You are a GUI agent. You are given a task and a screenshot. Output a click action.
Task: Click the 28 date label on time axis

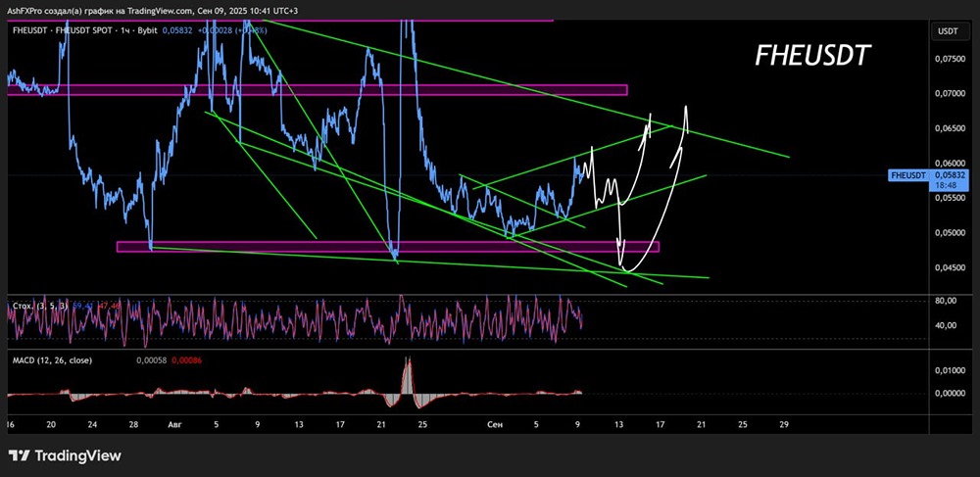tap(133, 424)
